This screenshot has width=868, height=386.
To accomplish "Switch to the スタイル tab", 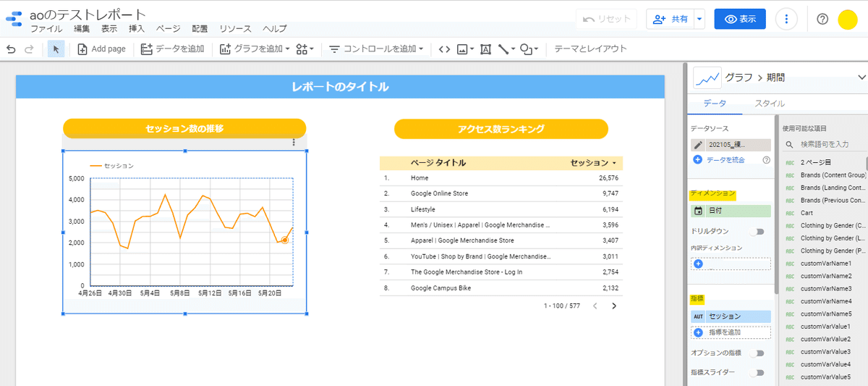I will pyautogui.click(x=770, y=104).
